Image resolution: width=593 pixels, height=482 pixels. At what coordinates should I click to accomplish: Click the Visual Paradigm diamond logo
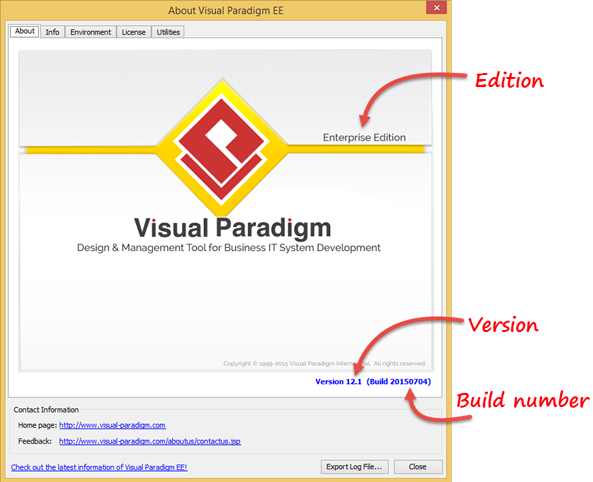[222, 148]
